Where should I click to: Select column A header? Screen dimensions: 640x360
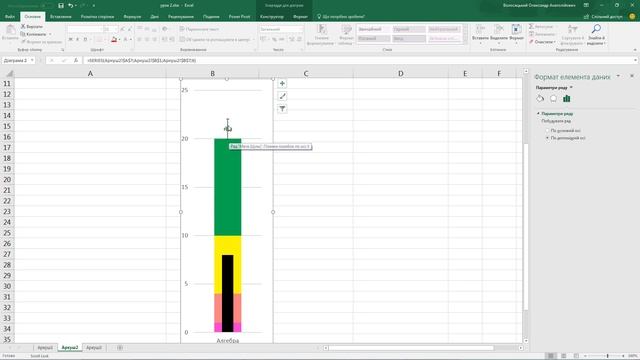(x=90, y=73)
